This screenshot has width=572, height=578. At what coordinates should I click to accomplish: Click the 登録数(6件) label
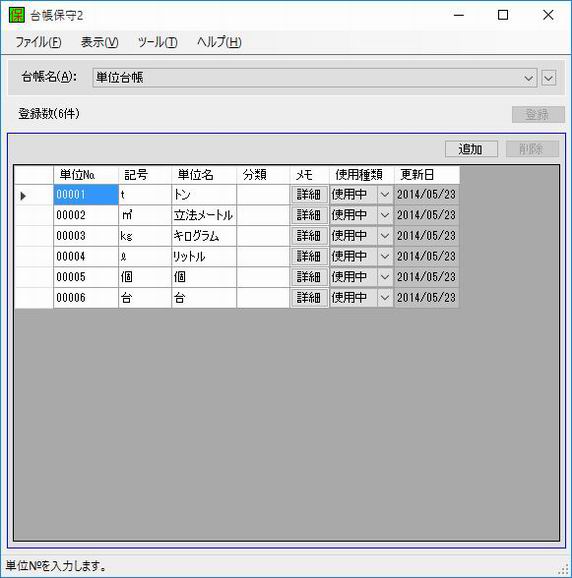[49, 114]
